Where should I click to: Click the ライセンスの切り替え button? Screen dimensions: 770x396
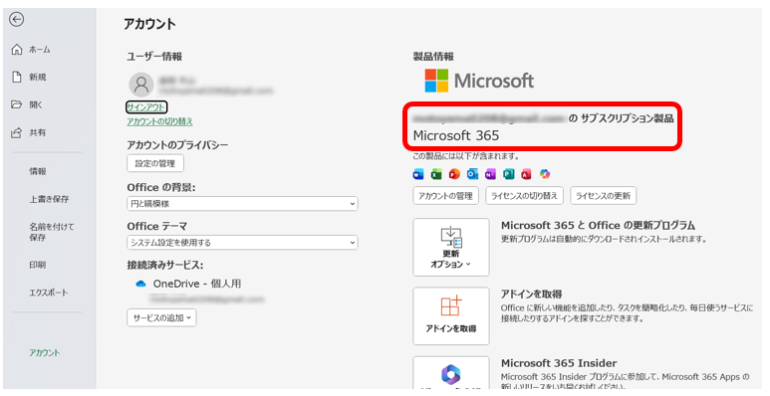coord(524,196)
